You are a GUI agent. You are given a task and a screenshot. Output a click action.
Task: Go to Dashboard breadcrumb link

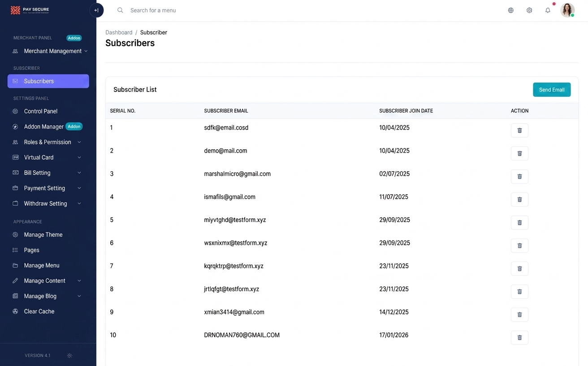coord(119,32)
